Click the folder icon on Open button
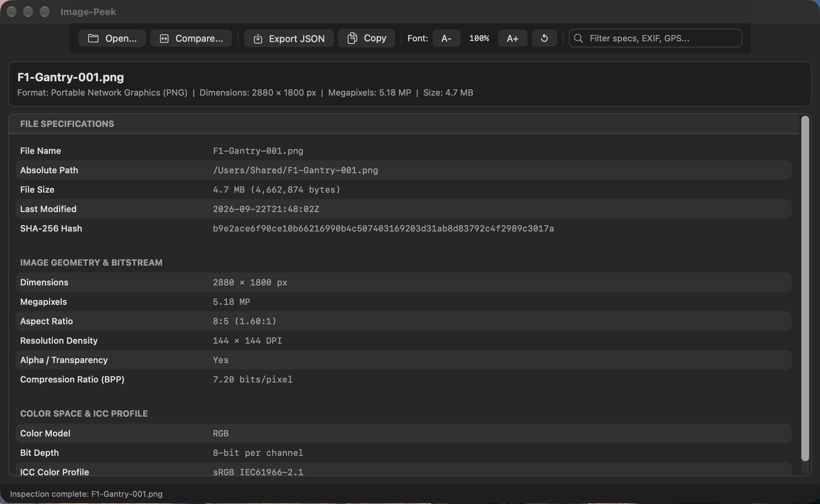This screenshot has height=504, width=820. coord(93,38)
